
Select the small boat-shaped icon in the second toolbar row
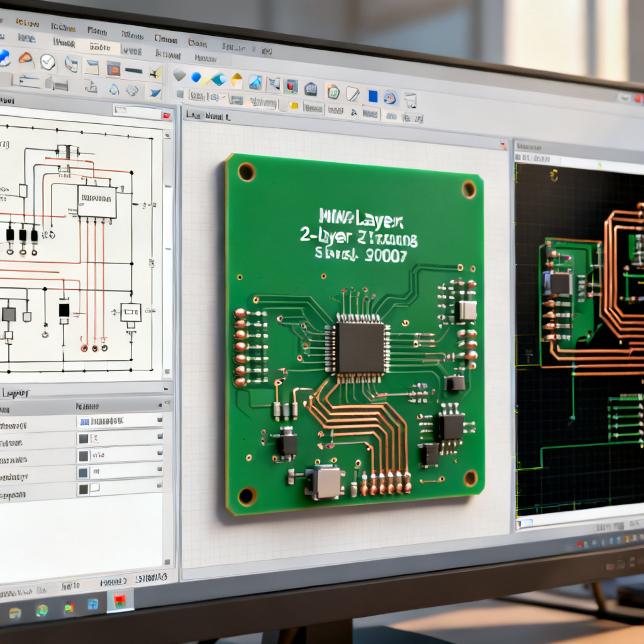point(91,87)
